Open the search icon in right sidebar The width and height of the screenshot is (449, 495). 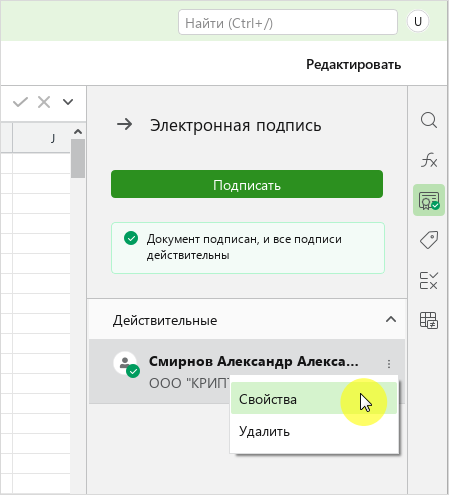tap(429, 120)
